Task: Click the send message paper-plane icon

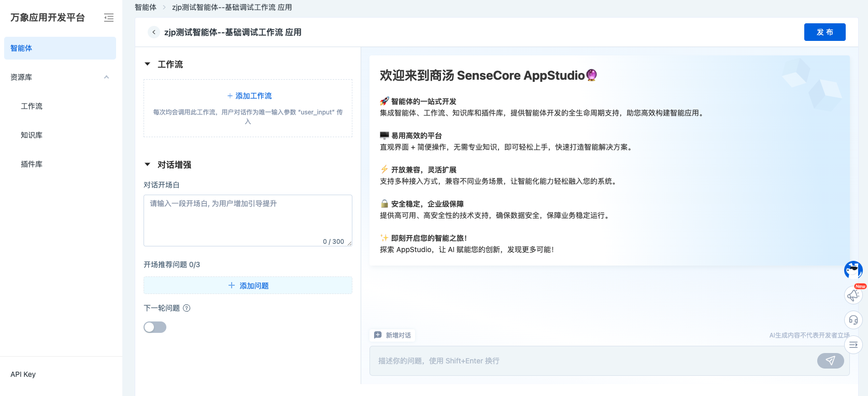Action: (x=830, y=361)
